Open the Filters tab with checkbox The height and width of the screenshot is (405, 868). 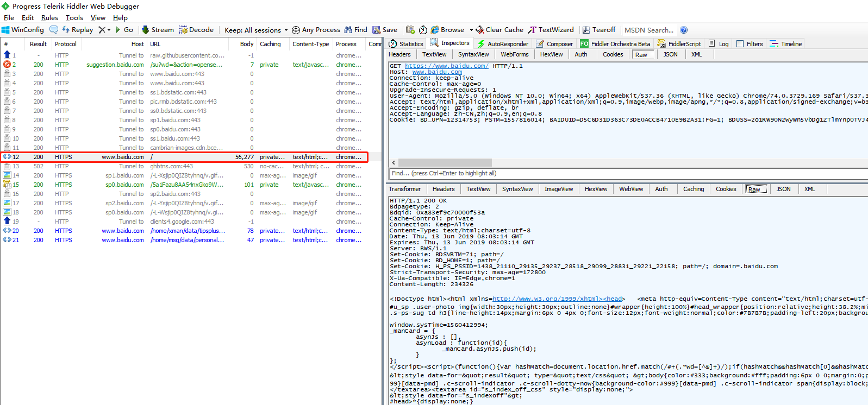[x=750, y=44]
